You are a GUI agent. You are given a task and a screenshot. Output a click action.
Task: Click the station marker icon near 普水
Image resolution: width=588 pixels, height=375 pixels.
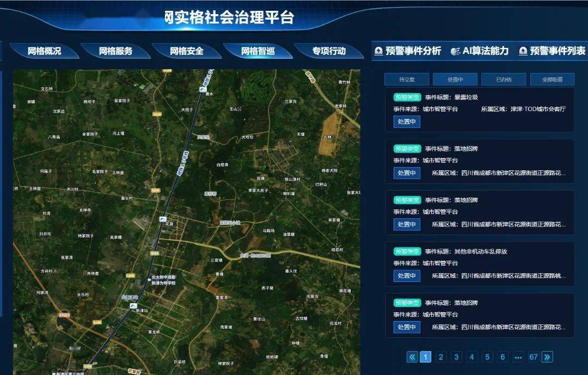point(203,89)
